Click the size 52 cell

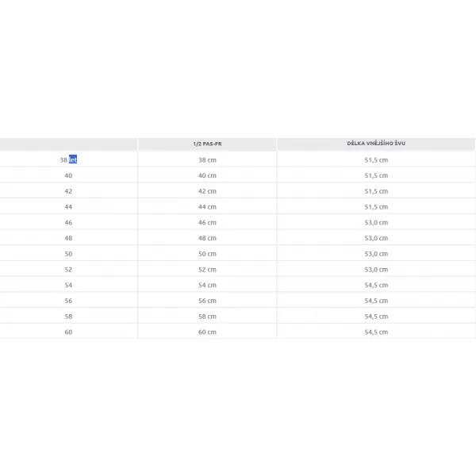click(x=68, y=270)
